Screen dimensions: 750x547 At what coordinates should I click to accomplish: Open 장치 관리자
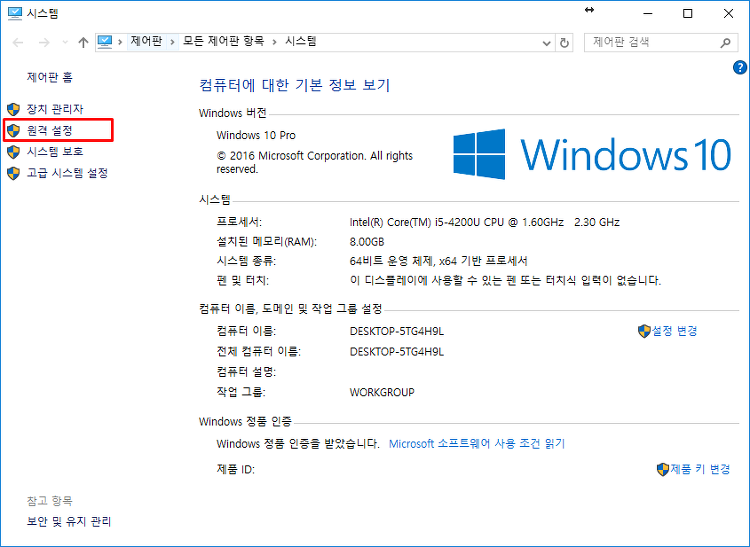(x=55, y=109)
